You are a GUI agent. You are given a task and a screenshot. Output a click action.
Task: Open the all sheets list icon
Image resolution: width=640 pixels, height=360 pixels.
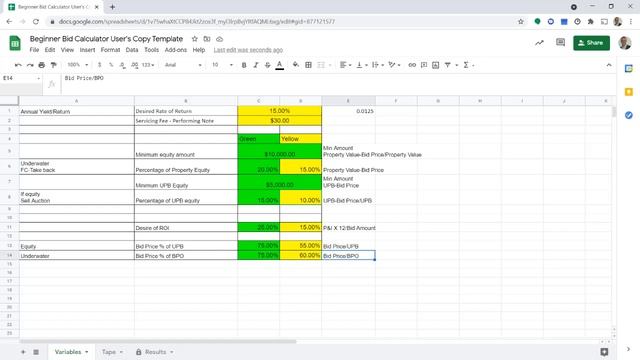point(36,352)
